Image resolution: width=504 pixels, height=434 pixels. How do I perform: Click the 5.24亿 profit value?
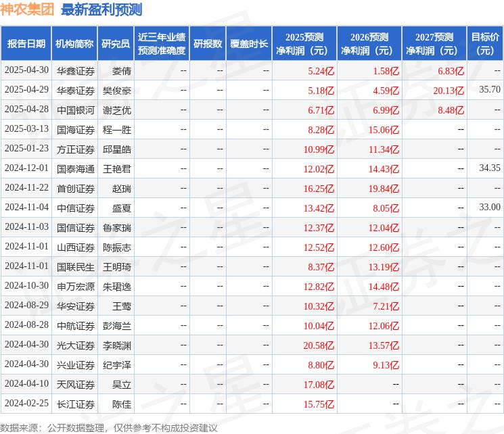coord(321,71)
